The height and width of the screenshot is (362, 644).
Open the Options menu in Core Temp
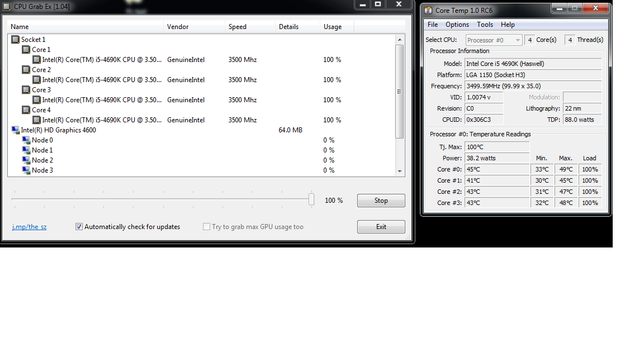pos(457,25)
